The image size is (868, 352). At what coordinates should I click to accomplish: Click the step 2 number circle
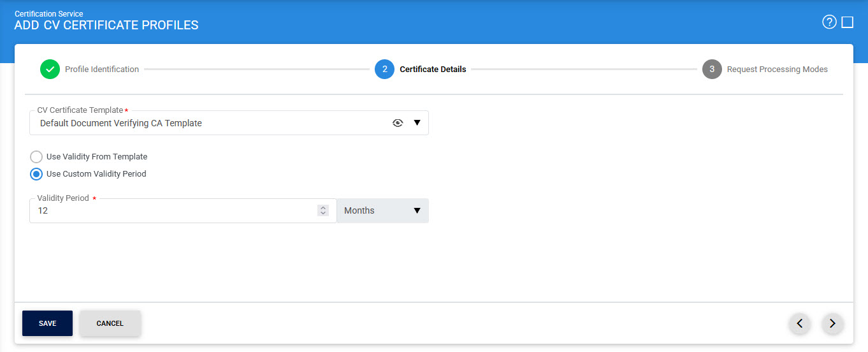(385, 70)
